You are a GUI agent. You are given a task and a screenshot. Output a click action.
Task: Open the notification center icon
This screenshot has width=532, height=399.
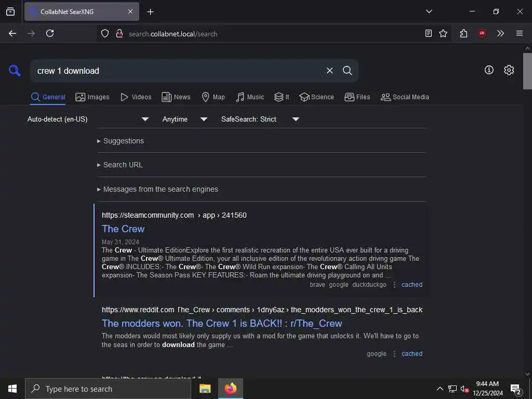click(516, 389)
